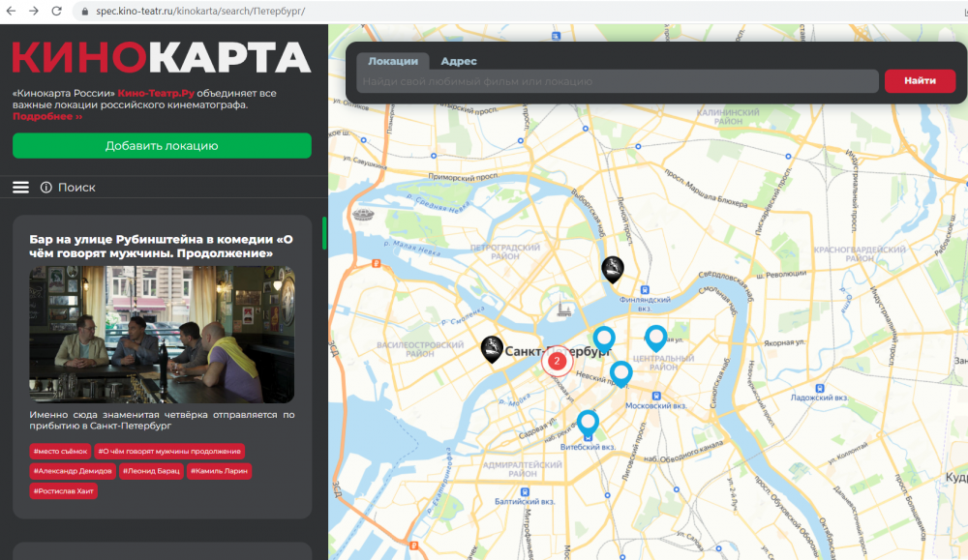Click black film marker on Васильевский island
The width and height of the screenshot is (968, 560).
(492, 349)
